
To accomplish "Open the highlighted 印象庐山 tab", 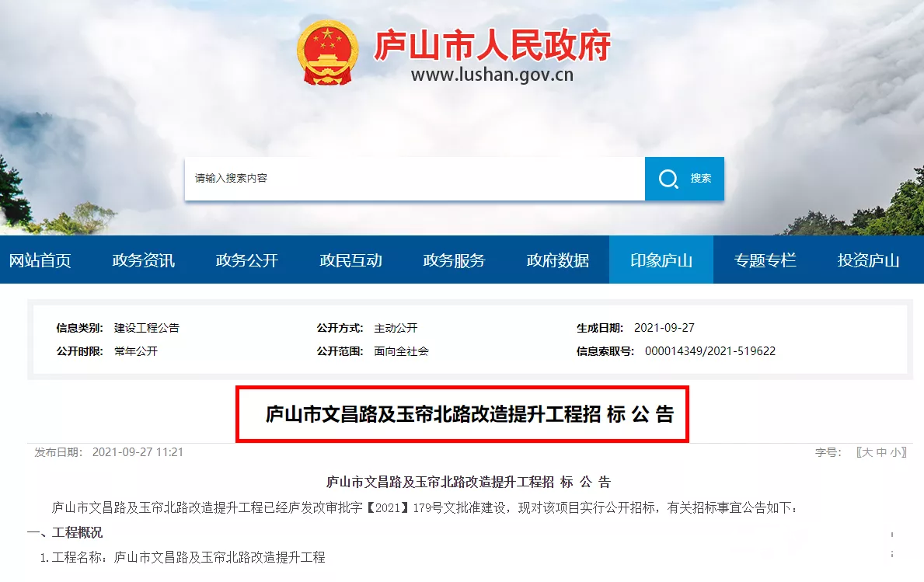I will pos(661,260).
